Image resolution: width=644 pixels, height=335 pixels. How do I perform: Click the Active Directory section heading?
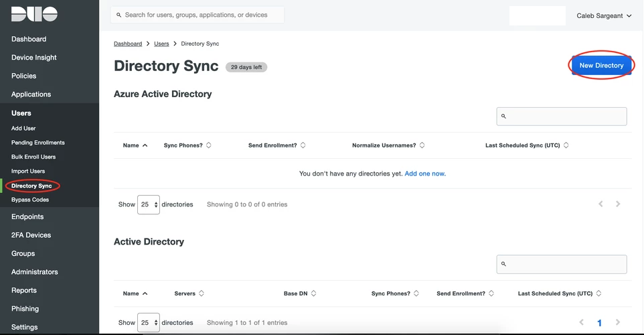point(149,242)
